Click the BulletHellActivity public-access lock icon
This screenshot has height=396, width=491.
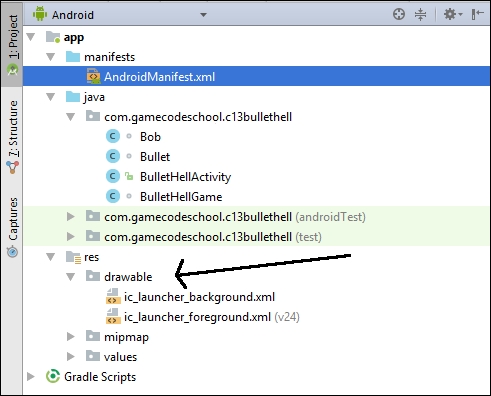129,176
